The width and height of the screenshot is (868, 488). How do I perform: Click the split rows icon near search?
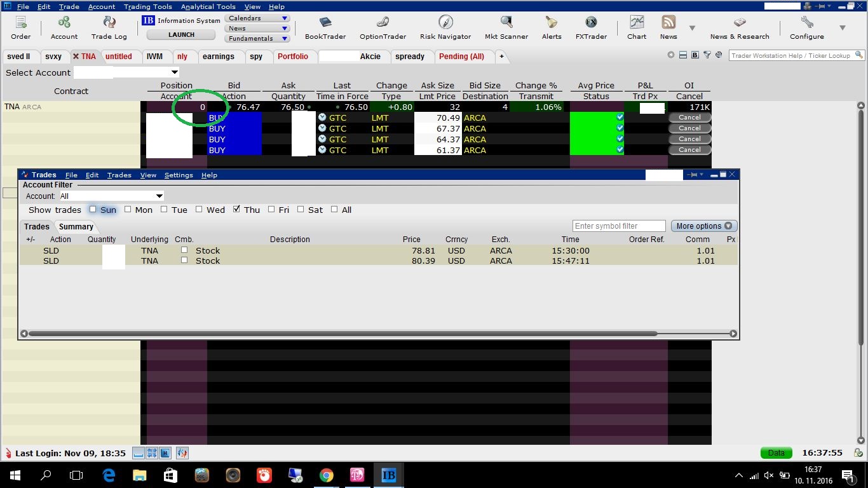pos(683,55)
